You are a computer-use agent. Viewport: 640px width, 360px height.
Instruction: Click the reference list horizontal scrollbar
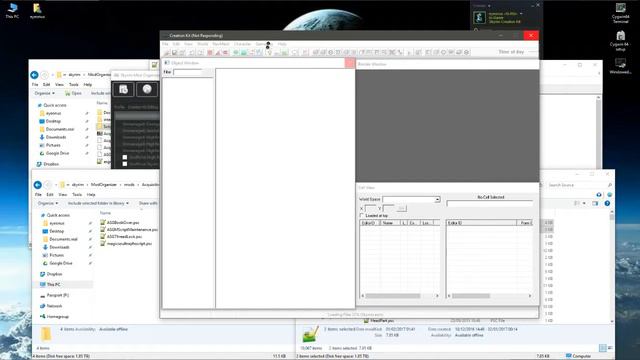tap(471, 296)
